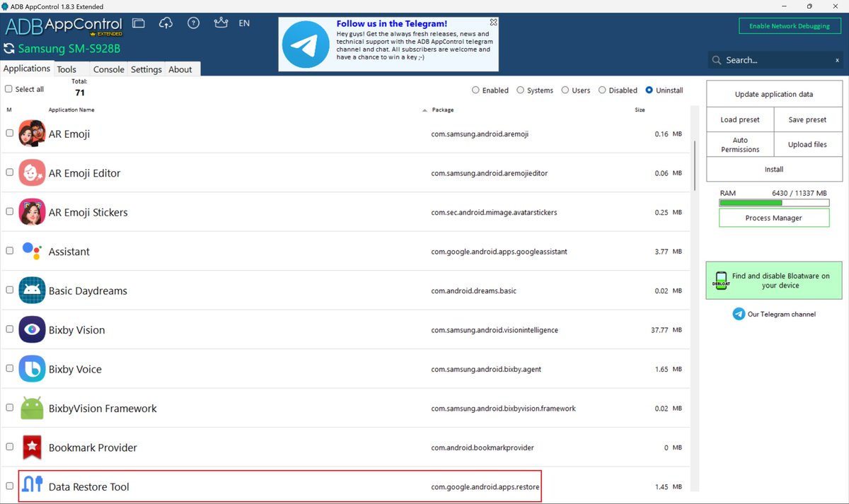Check the BixbyVision Framework checkbox
This screenshot has height=504, width=849.
coord(9,407)
